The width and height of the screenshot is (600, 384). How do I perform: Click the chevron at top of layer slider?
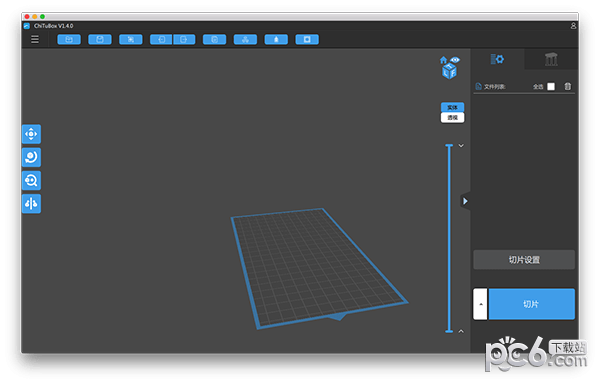coord(461,146)
